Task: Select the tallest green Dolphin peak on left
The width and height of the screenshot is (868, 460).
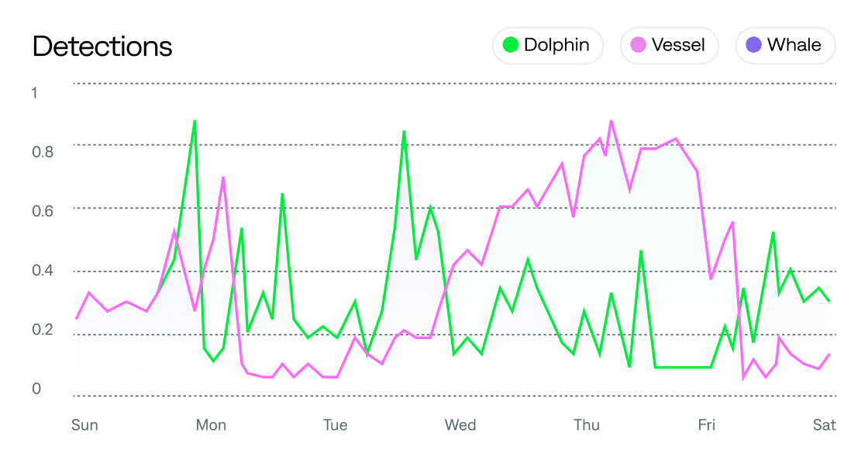Action: pyautogui.click(x=195, y=121)
